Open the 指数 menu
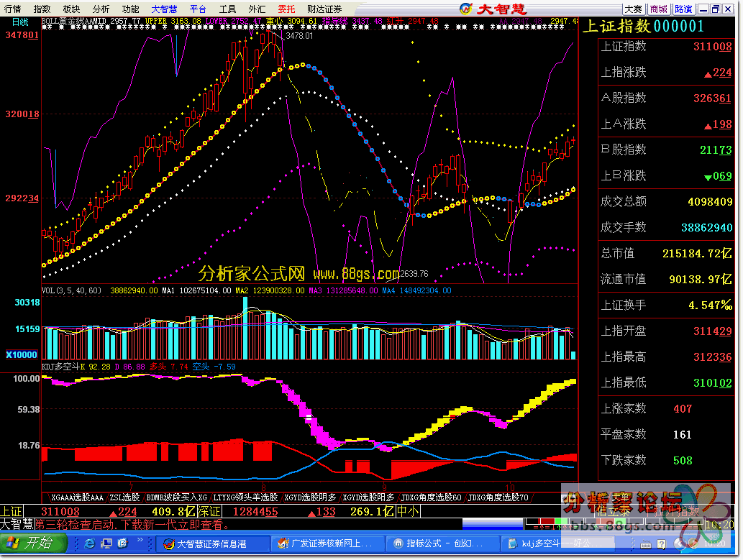The width and height of the screenshot is (743, 560). pos(42,9)
